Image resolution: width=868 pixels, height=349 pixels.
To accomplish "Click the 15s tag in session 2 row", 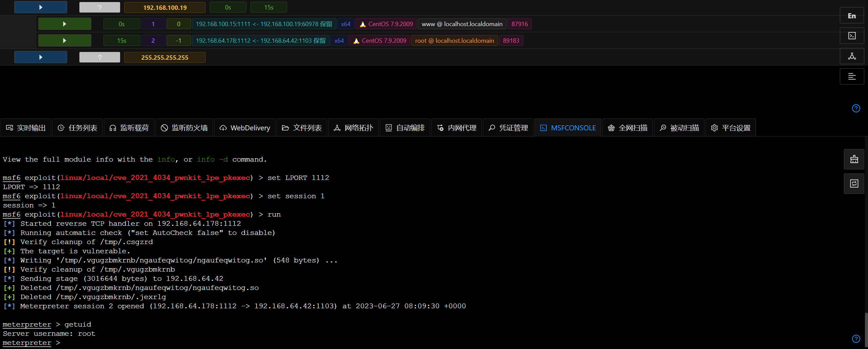I will 122,40.
